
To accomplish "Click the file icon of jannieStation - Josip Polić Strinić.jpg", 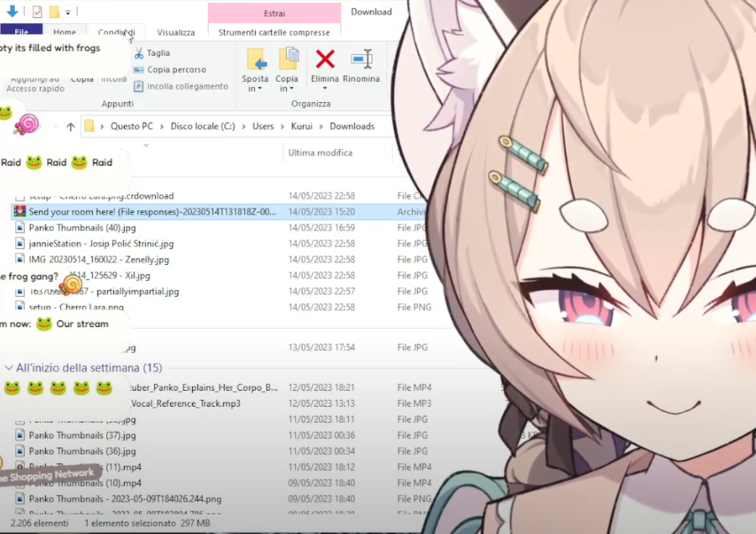I will pyautogui.click(x=20, y=243).
